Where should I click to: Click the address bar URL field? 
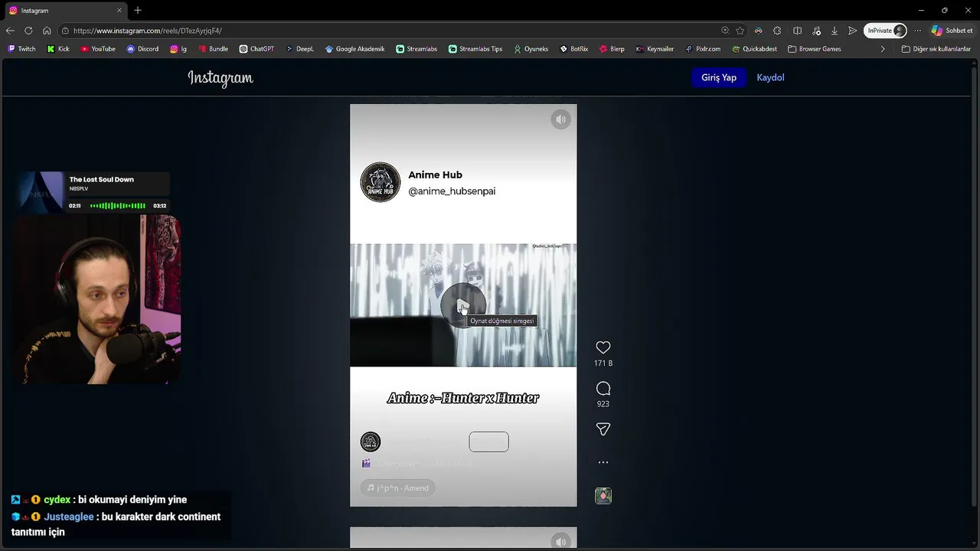pos(390,31)
